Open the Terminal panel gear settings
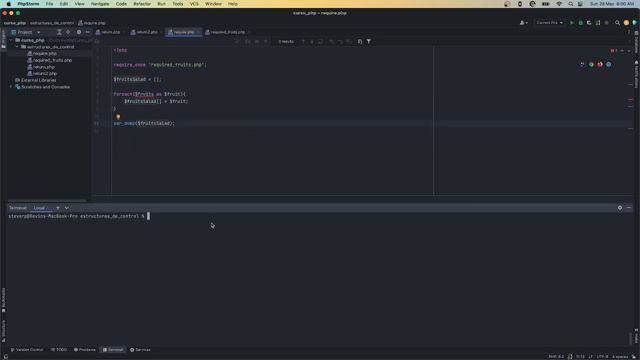The width and height of the screenshot is (640, 360). [620, 208]
